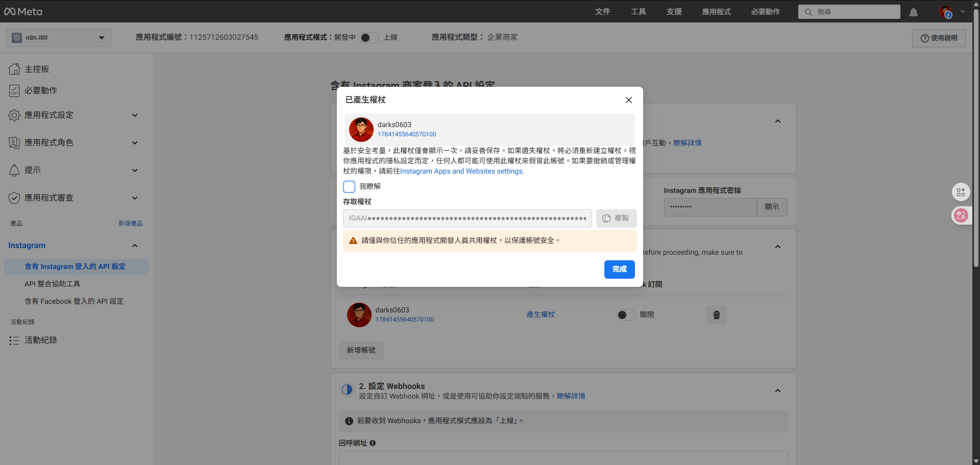Switch to API 整合協助工具

(52, 284)
